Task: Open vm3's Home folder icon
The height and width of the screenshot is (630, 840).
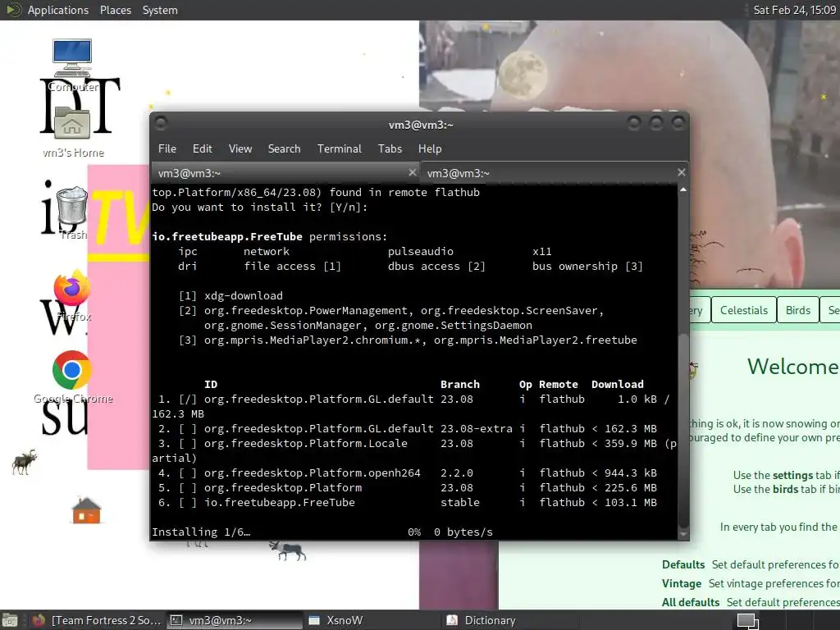Action: pos(72,132)
